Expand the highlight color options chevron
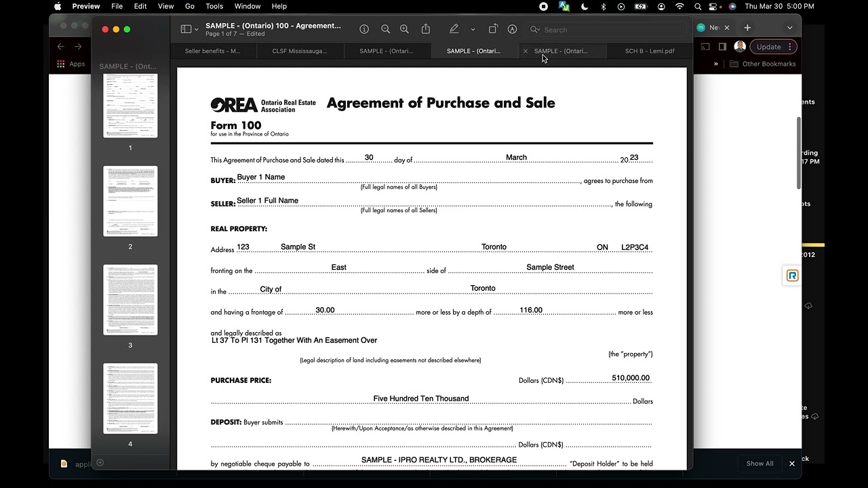This screenshot has width=868, height=488. (x=473, y=30)
